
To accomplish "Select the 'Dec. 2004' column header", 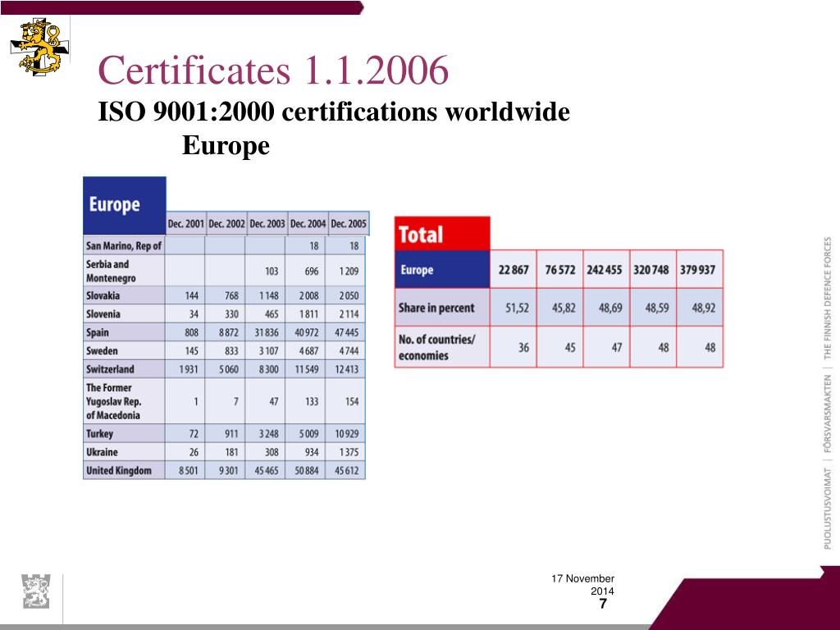I will click(x=308, y=223).
